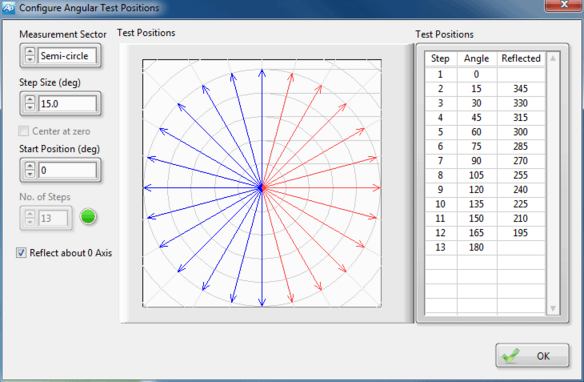
Task: Click the green checkmark on OK button
Action: [x=511, y=356]
